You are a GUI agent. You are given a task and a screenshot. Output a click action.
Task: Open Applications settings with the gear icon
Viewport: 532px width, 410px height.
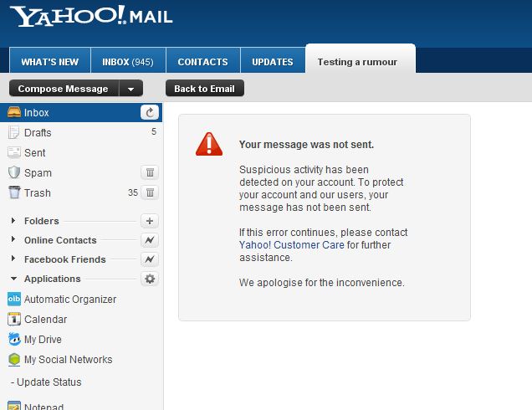[150, 279]
